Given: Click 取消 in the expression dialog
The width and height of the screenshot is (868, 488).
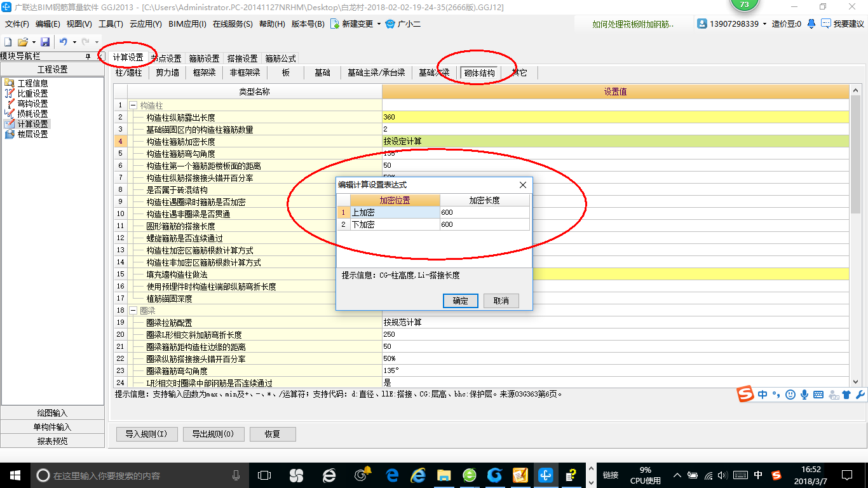Looking at the screenshot, I should coord(501,301).
